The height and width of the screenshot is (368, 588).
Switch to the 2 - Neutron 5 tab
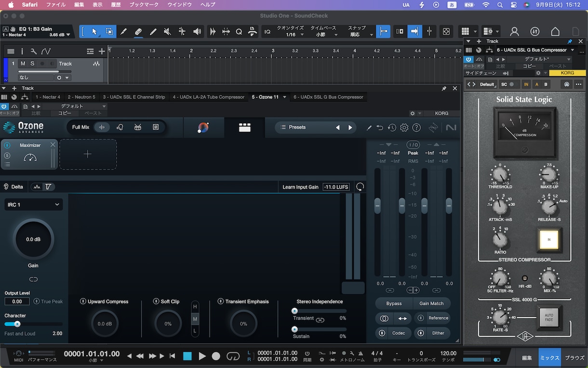(x=81, y=97)
